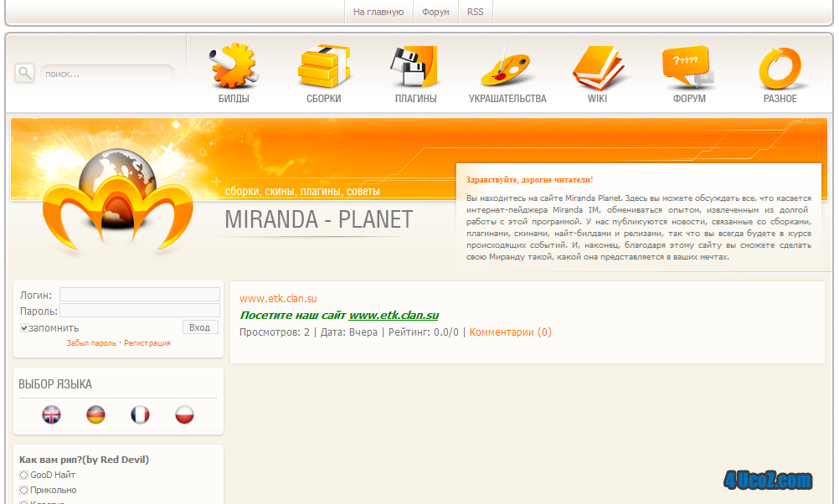This screenshot has height=504, width=839.
Task: Open the ФОРУМ speech bubble icon
Action: click(688, 66)
